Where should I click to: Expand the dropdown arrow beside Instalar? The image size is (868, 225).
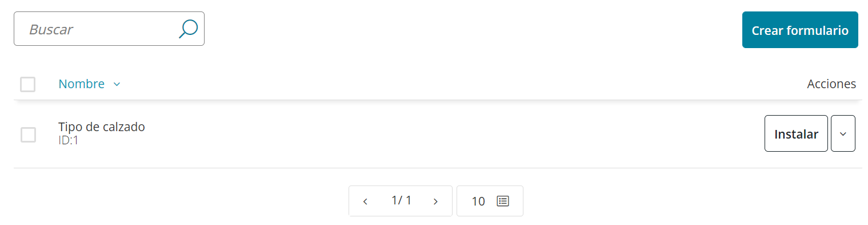843,133
